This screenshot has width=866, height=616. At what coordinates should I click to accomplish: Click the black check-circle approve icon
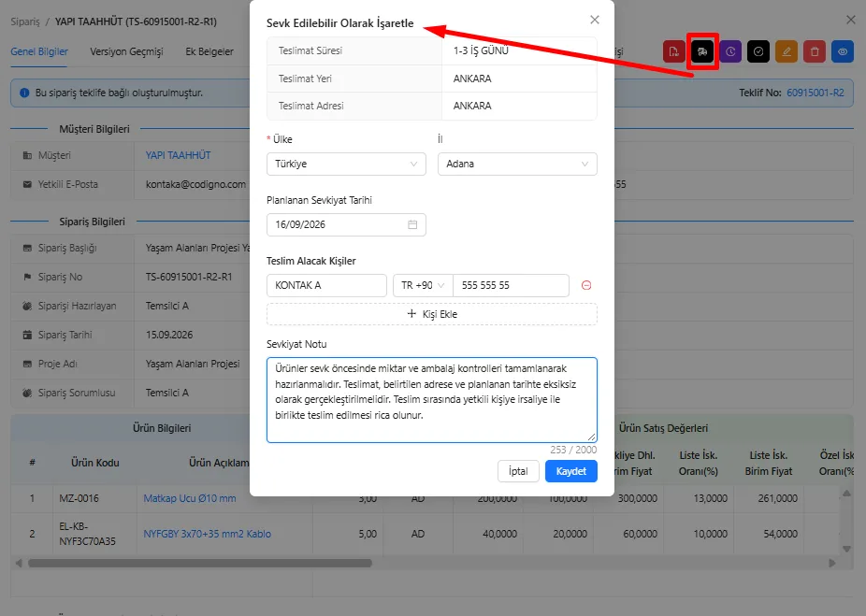[758, 52]
